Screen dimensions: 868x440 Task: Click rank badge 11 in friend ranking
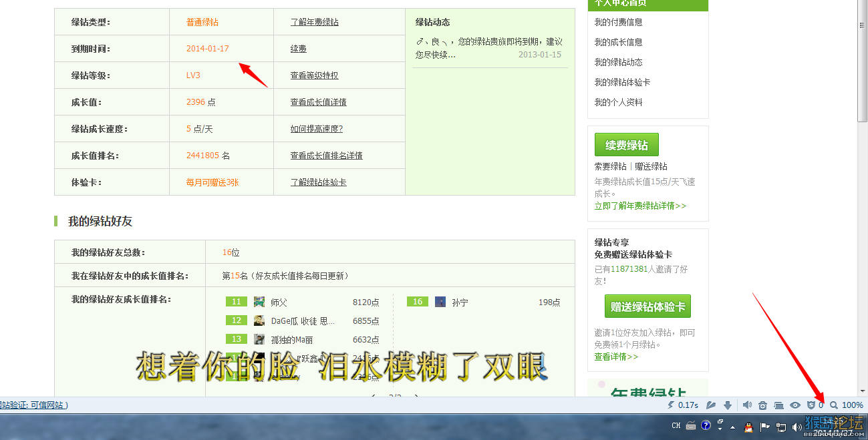point(237,302)
